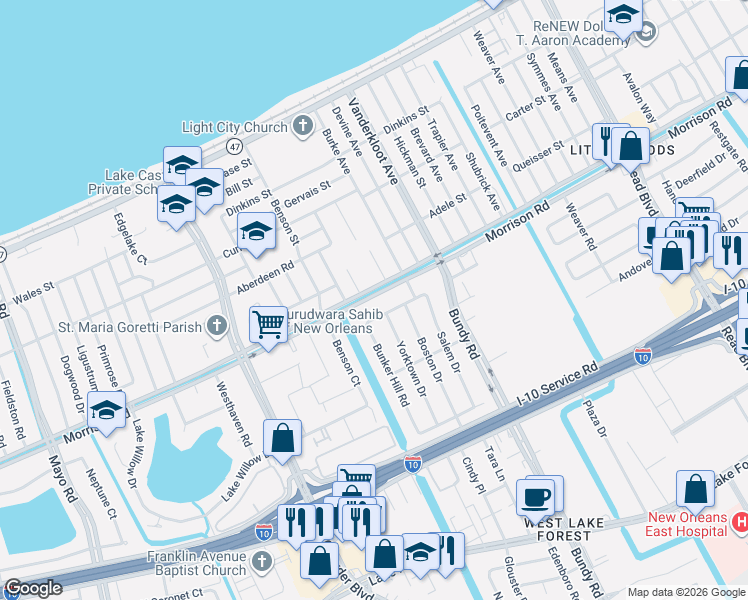This screenshot has width=748, height=600.
Task: Click the shopping bag marker right of Franklin Avenue Baptist Church
Action: point(320,562)
